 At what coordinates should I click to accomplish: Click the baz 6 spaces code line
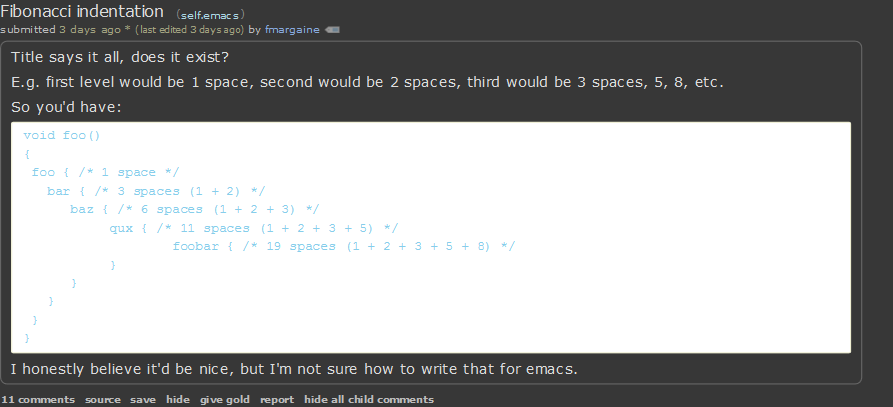195,209
